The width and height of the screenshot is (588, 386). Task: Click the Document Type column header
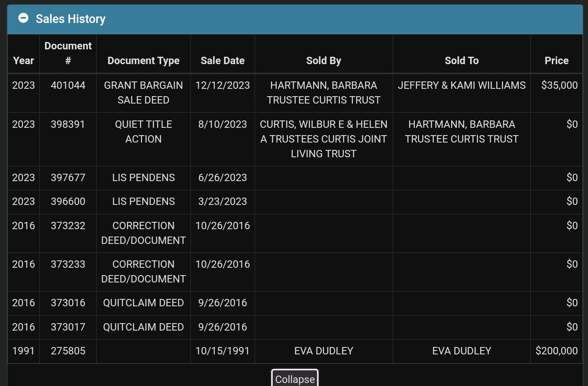tap(143, 61)
